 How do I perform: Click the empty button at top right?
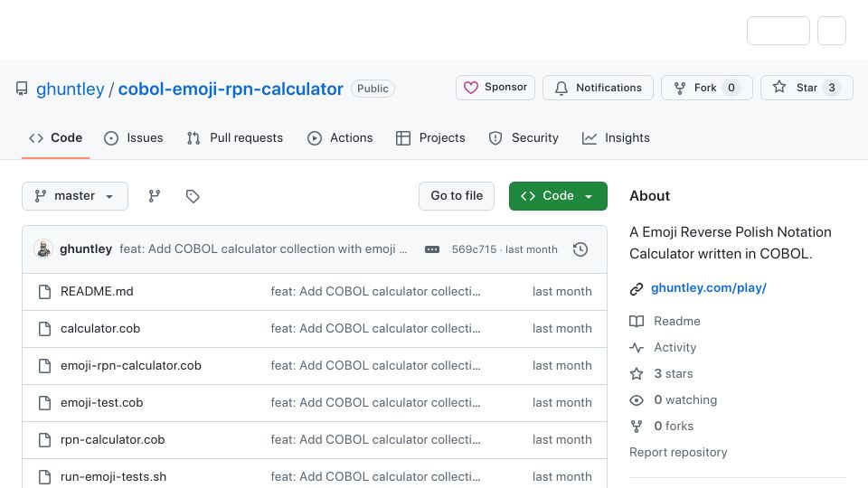click(x=778, y=31)
